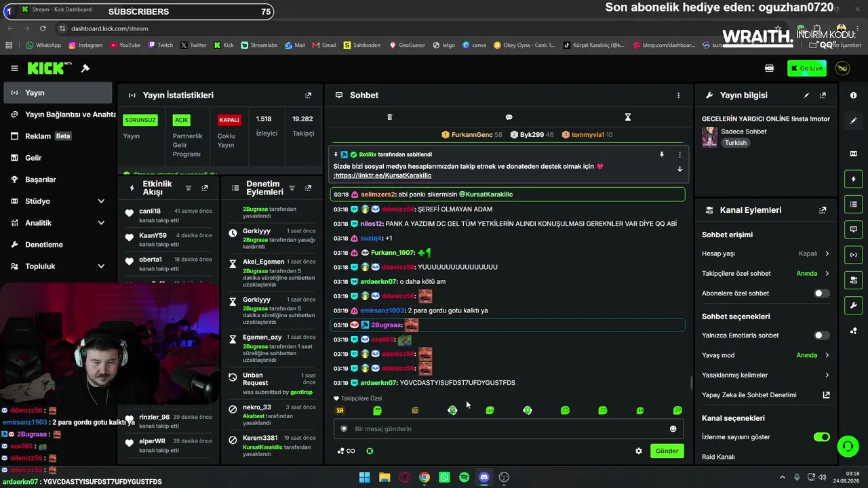Reload the page with the browser refresh button
Viewport: 868px width, 488px height.
(x=43, y=28)
